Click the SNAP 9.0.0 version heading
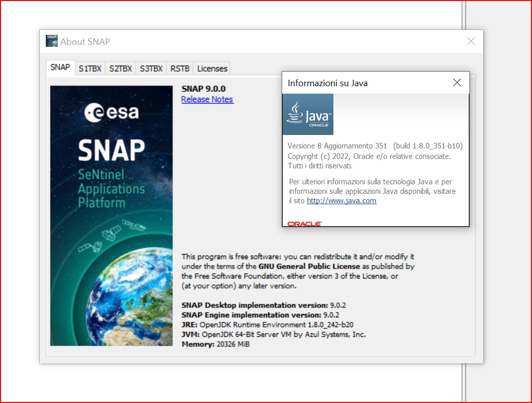Image resolution: width=532 pixels, height=403 pixels. click(204, 89)
